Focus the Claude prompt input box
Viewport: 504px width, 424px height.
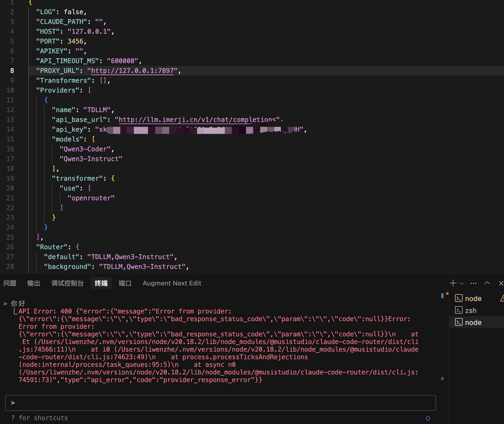[220, 403]
